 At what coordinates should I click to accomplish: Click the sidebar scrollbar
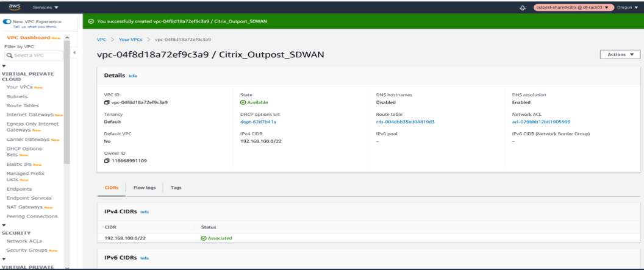(67, 102)
